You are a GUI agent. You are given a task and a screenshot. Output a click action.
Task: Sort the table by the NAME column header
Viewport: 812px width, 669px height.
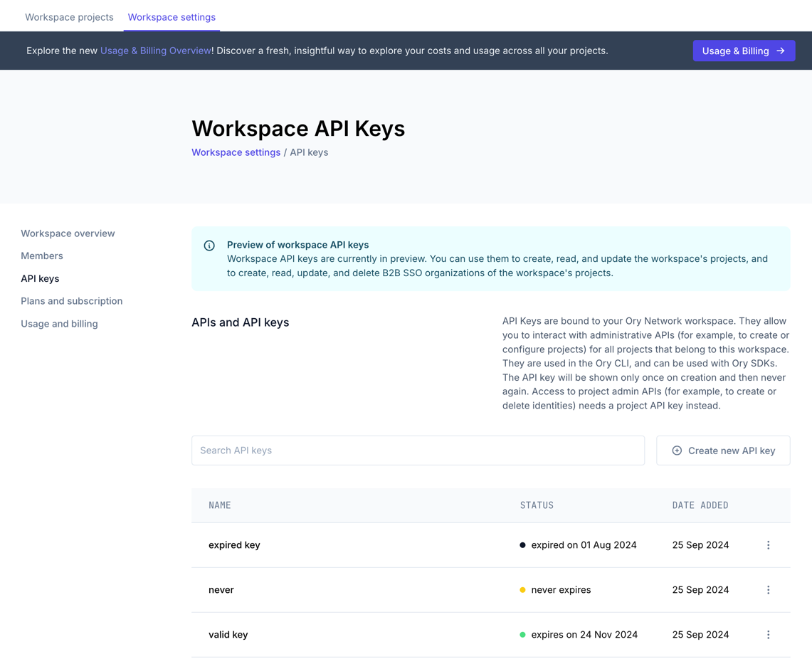click(x=219, y=505)
